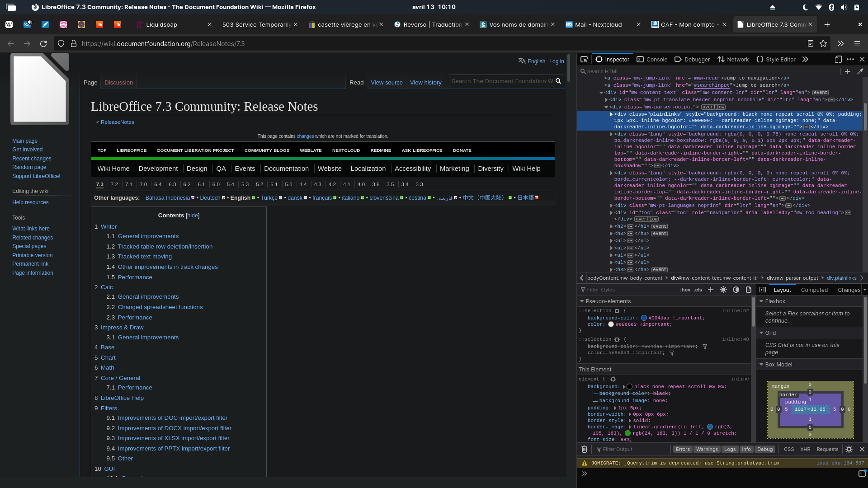
Task: Open the Computed styles tab
Action: (814, 290)
